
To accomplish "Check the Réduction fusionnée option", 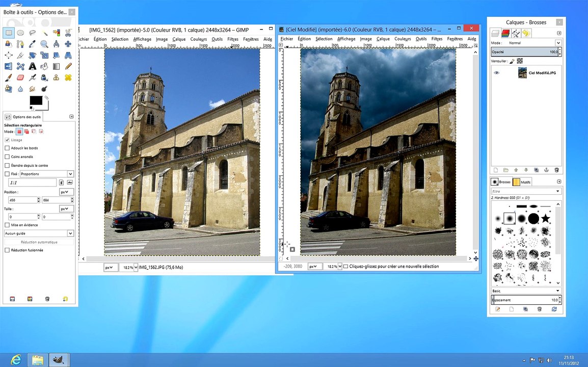I will click(x=7, y=250).
